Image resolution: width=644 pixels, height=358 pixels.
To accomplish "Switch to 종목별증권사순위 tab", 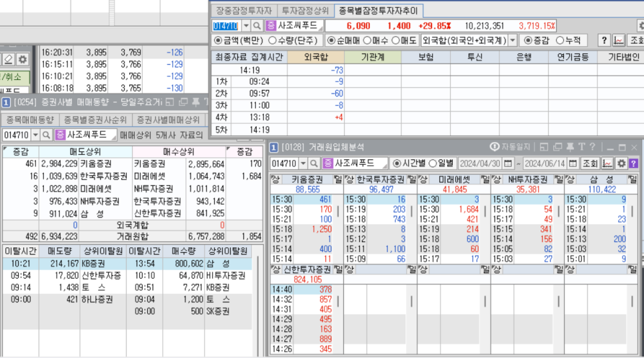I will 95,120.
